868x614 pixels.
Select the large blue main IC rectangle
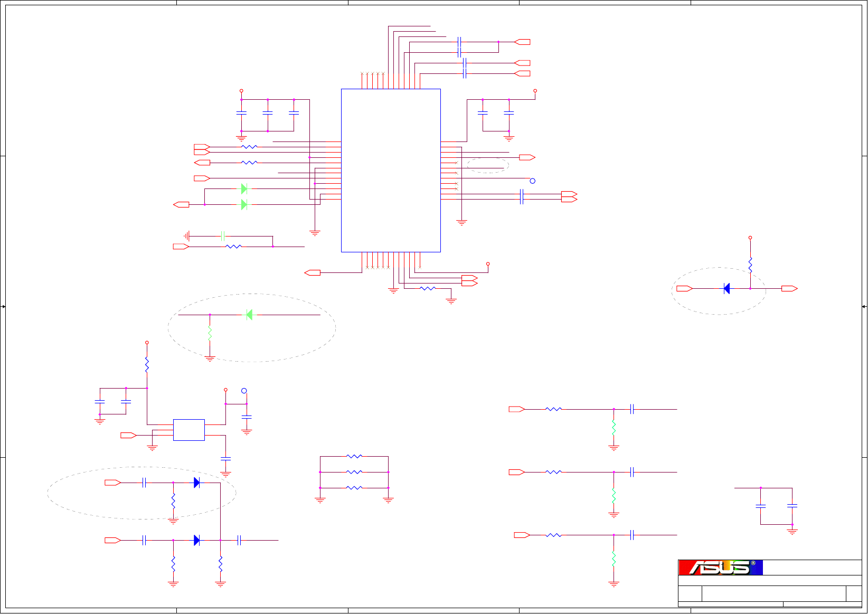(x=391, y=171)
